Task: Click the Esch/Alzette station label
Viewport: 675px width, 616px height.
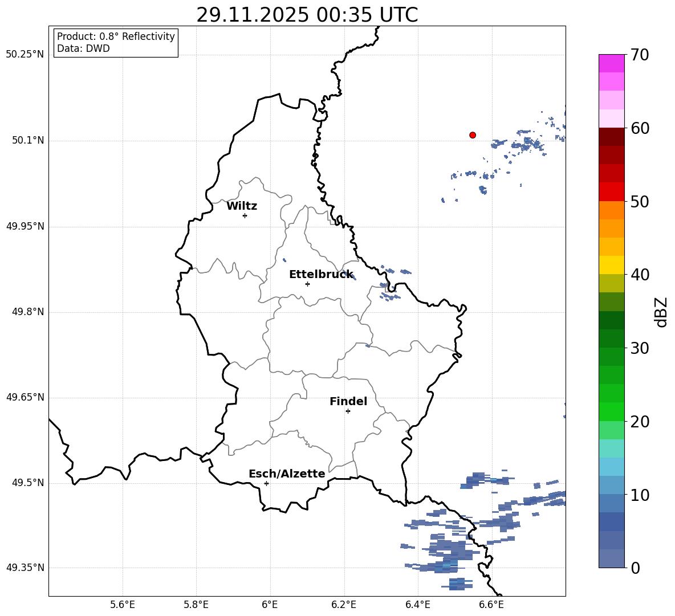Action: tap(287, 474)
